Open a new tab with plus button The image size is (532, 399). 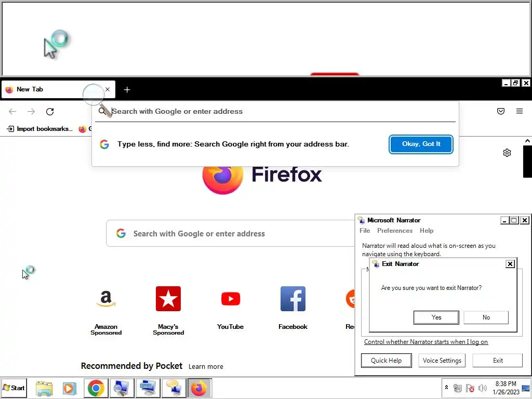point(127,89)
